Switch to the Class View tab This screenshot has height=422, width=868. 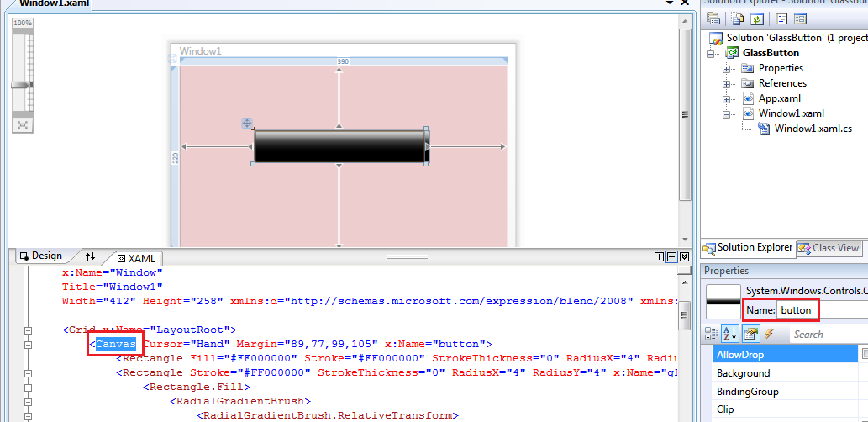click(x=829, y=248)
